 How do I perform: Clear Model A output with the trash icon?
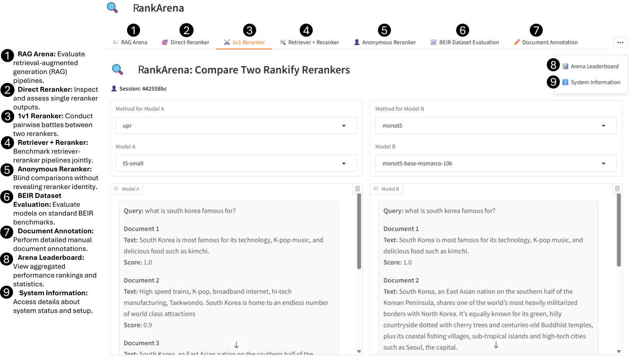click(x=357, y=189)
